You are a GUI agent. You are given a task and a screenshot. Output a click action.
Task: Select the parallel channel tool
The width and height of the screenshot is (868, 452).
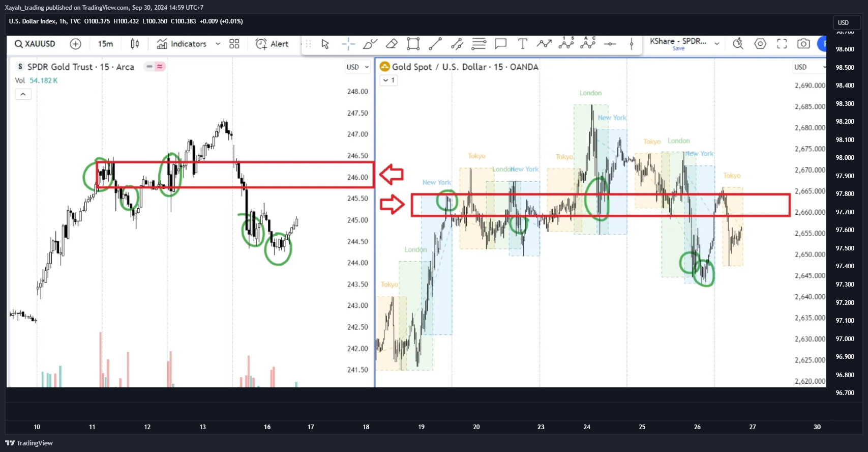457,44
